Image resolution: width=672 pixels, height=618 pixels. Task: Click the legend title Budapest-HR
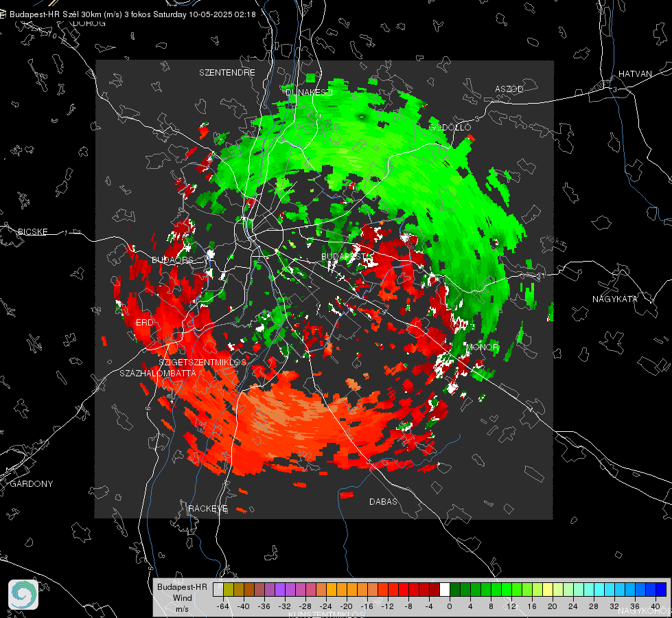(182, 587)
